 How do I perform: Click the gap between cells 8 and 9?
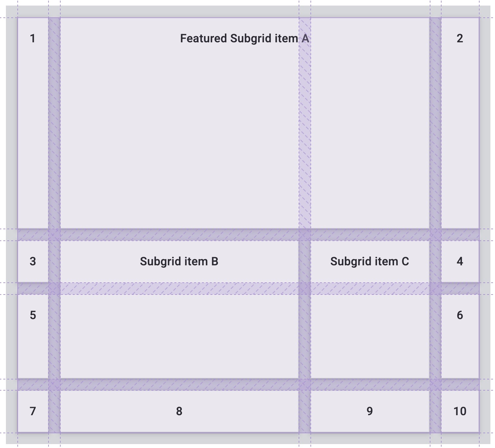click(x=305, y=411)
